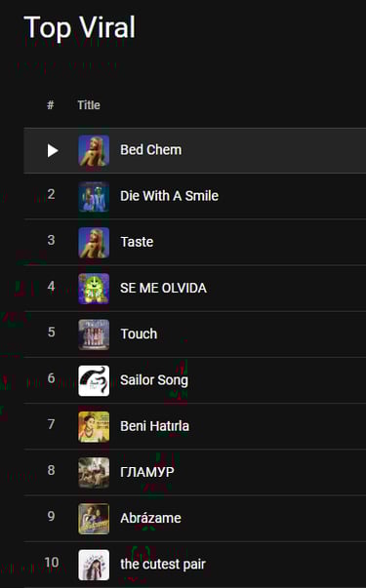Open the Sailor Song cover art
This screenshot has width=366, height=588.
click(94, 380)
